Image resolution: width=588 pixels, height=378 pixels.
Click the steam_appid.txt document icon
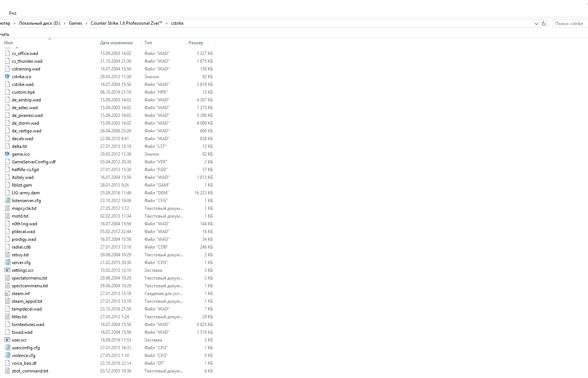(x=7, y=301)
